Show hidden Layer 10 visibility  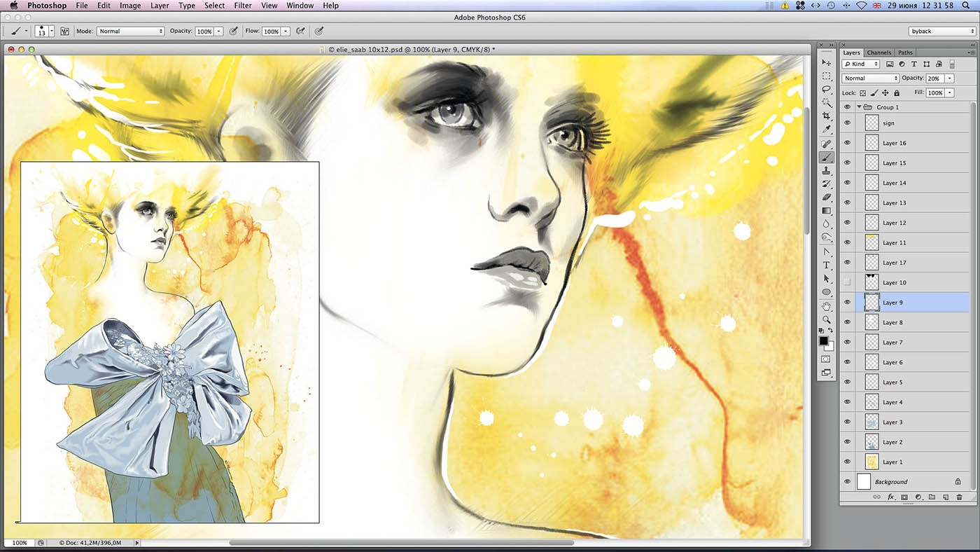[x=847, y=282]
